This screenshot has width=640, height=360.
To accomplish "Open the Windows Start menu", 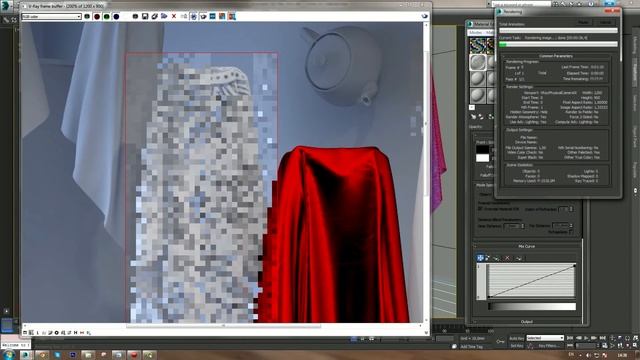I will point(8,355).
